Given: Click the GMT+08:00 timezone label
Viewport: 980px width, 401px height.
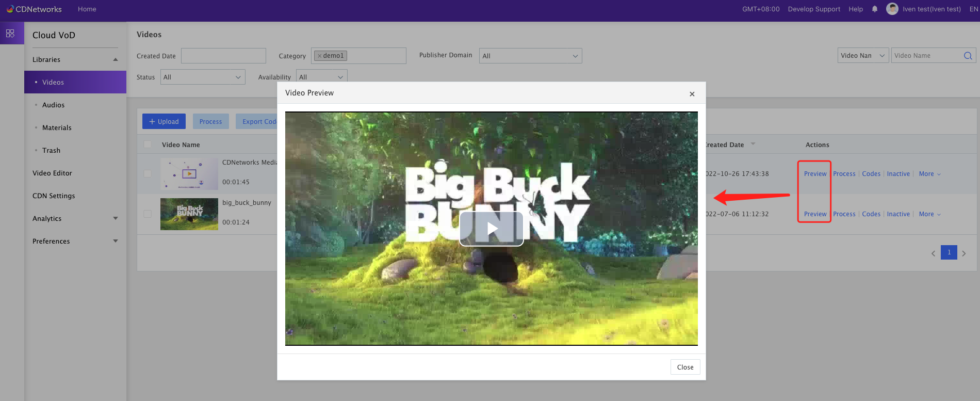Looking at the screenshot, I should [761, 9].
